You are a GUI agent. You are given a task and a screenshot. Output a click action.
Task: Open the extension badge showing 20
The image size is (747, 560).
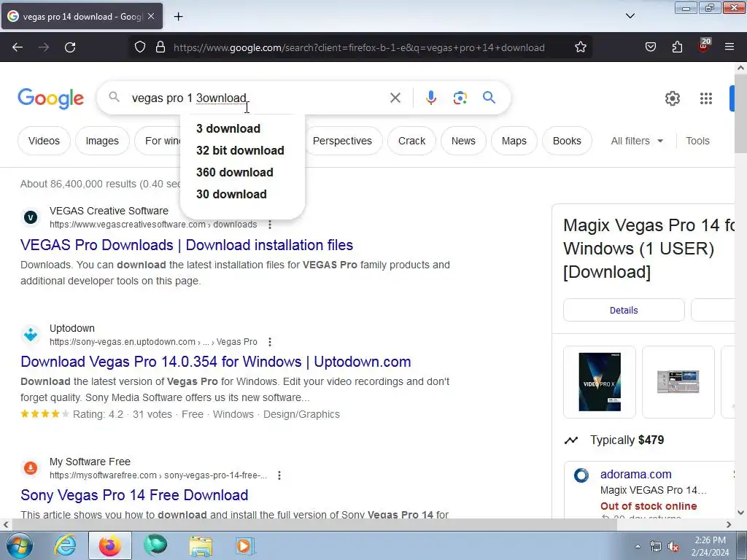pos(704,45)
